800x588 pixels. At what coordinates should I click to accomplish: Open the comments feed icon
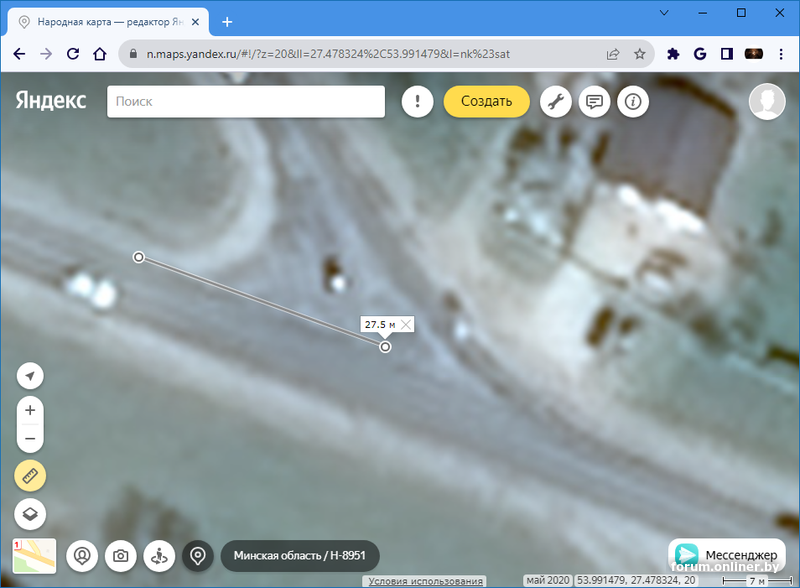594,102
